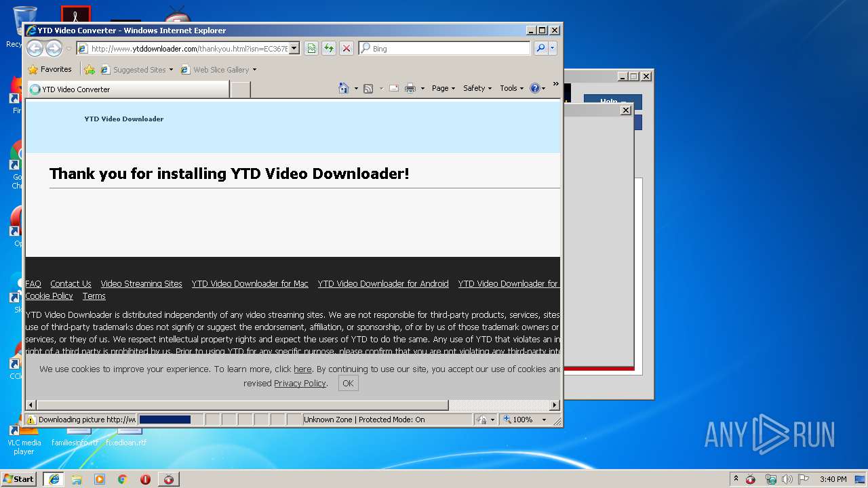
Task: Open Windows Explorer from taskbar
Action: [77, 479]
